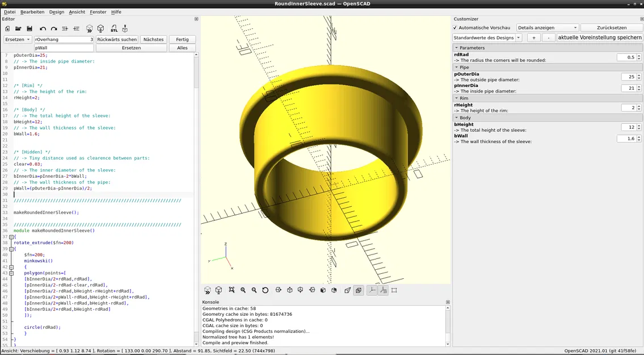Screen dimensions: 644x355
Task: Click the search field containing rOverhang
Action: (x=62, y=39)
